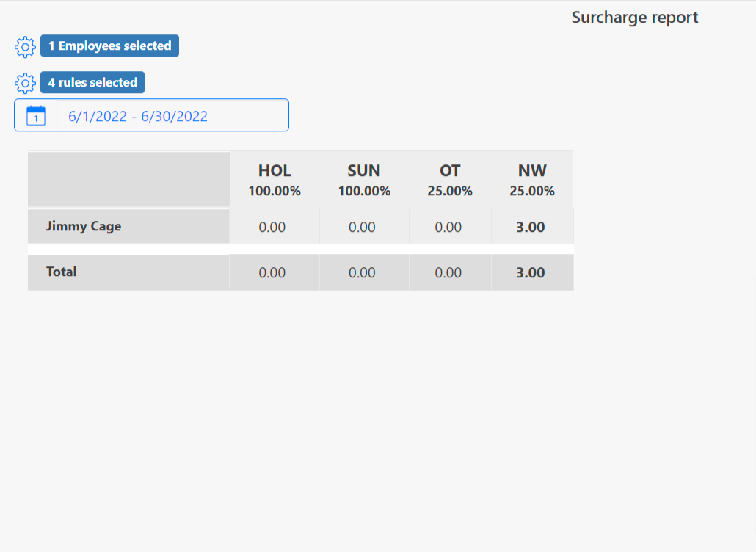Viewport: 756px width, 552px height.
Task: Click the Total row HOL value
Action: (272, 273)
